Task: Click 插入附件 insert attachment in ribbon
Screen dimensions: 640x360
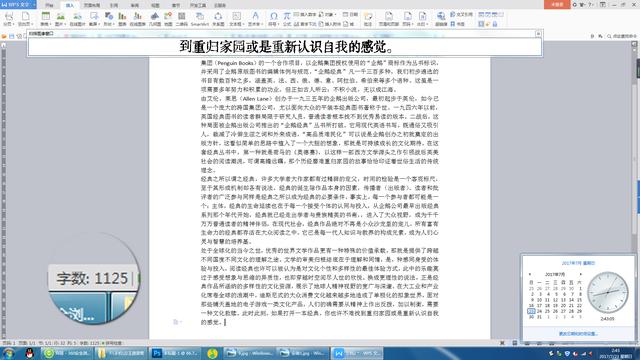Action: pos(330,24)
